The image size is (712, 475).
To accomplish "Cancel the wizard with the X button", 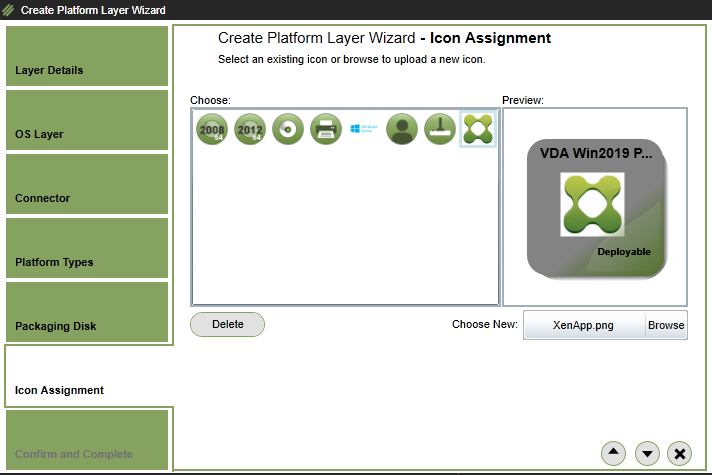I will pyautogui.click(x=680, y=453).
